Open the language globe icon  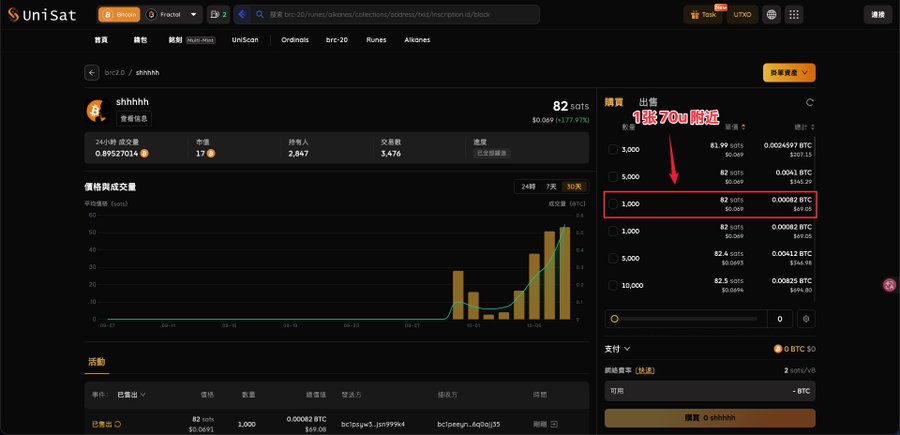pyautogui.click(x=771, y=15)
